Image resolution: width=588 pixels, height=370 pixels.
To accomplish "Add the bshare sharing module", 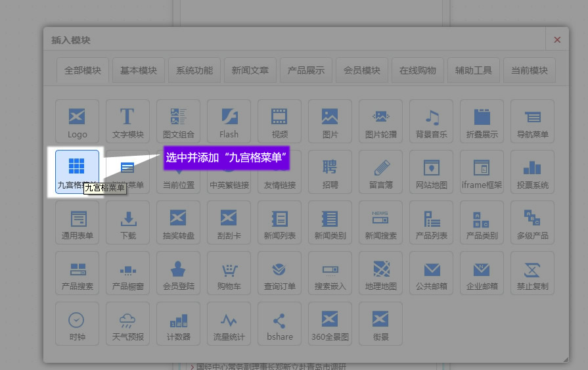I will coord(279,323).
